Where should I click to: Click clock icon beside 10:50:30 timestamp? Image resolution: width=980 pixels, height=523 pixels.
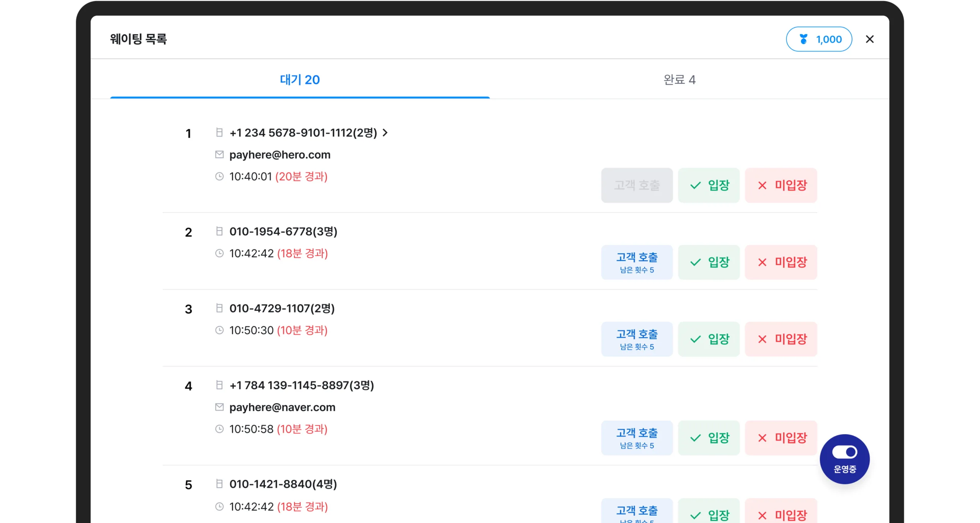[x=219, y=330]
